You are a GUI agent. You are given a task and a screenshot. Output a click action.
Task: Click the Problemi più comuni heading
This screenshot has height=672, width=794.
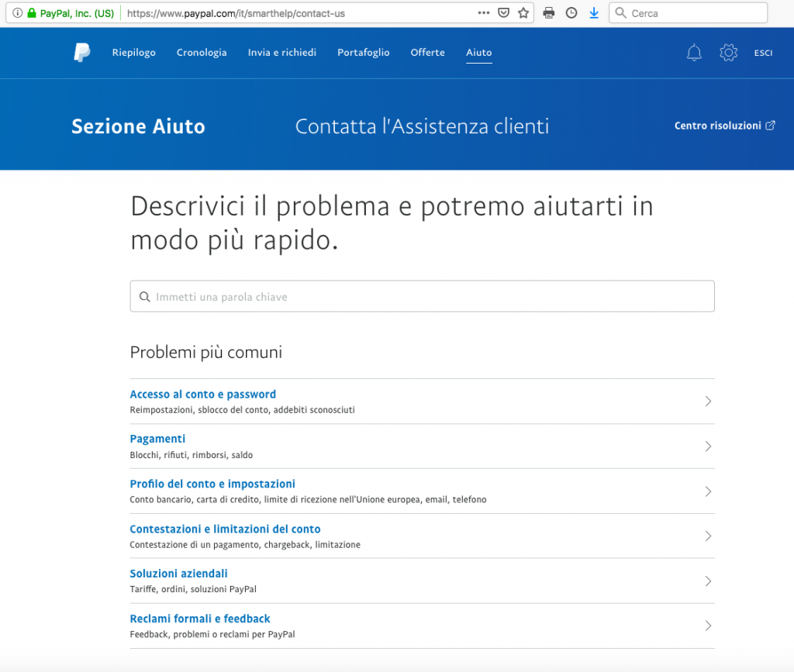click(x=206, y=352)
